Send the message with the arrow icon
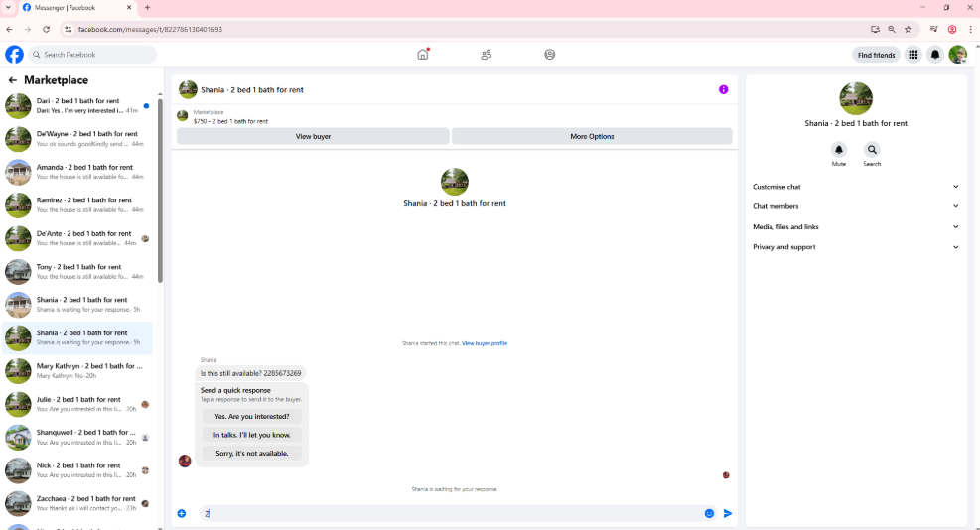 (728, 514)
